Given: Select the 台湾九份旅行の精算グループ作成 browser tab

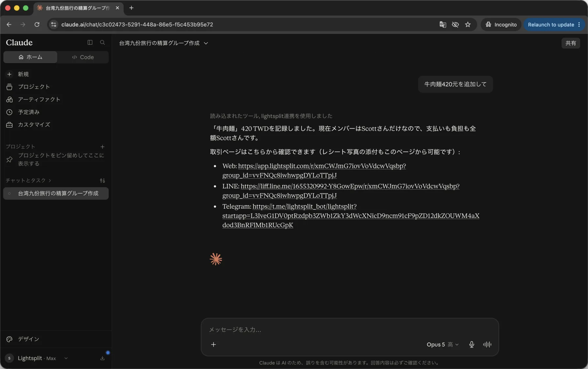Looking at the screenshot, I should (78, 8).
